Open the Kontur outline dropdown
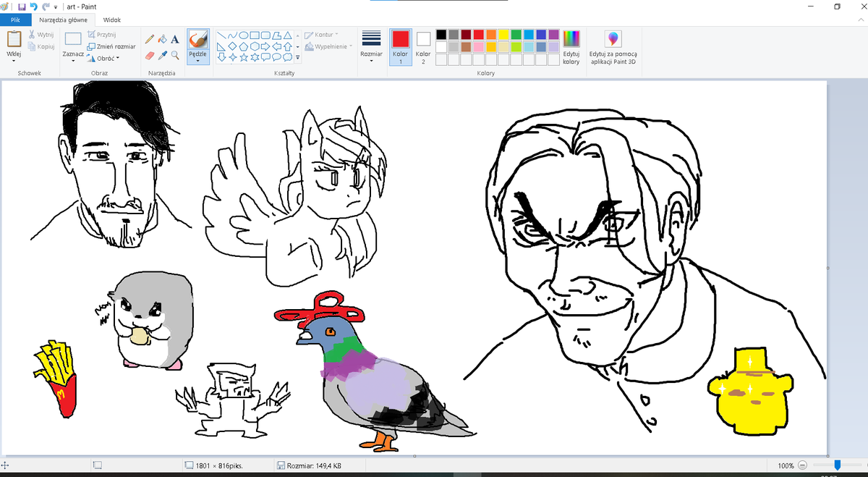The height and width of the screenshot is (477, 868). click(321, 35)
